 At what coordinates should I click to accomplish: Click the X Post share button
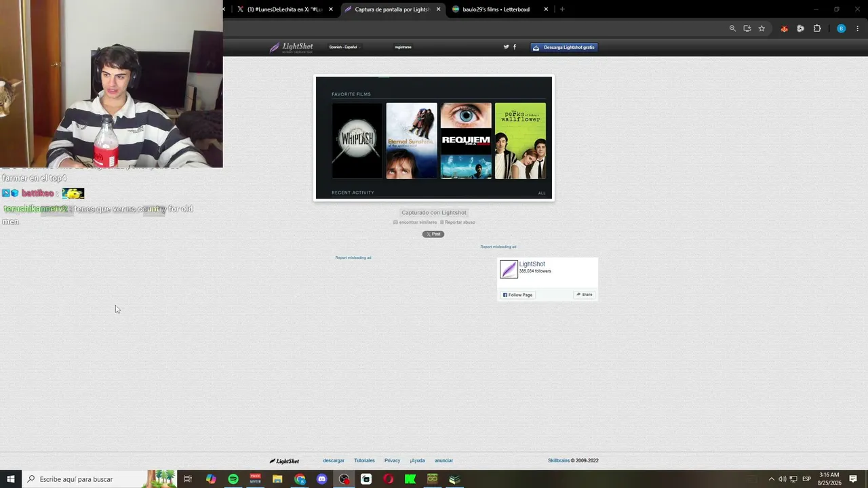pyautogui.click(x=433, y=234)
